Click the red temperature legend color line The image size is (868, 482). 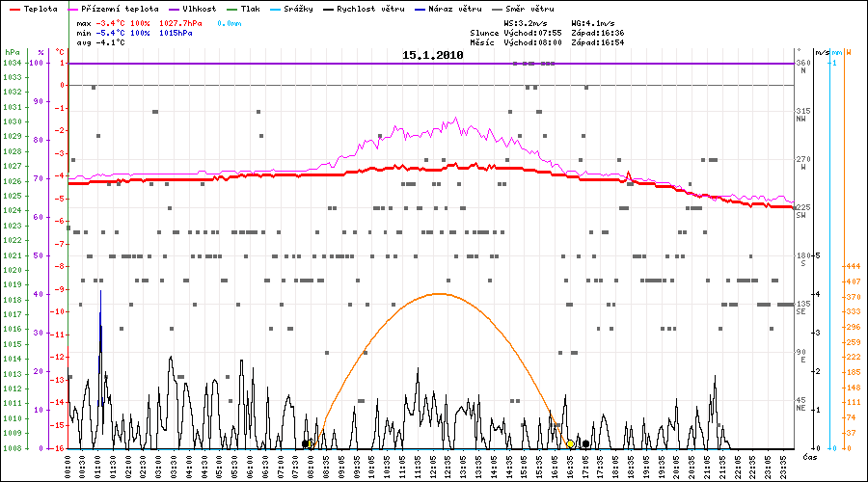(x=14, y=9)
